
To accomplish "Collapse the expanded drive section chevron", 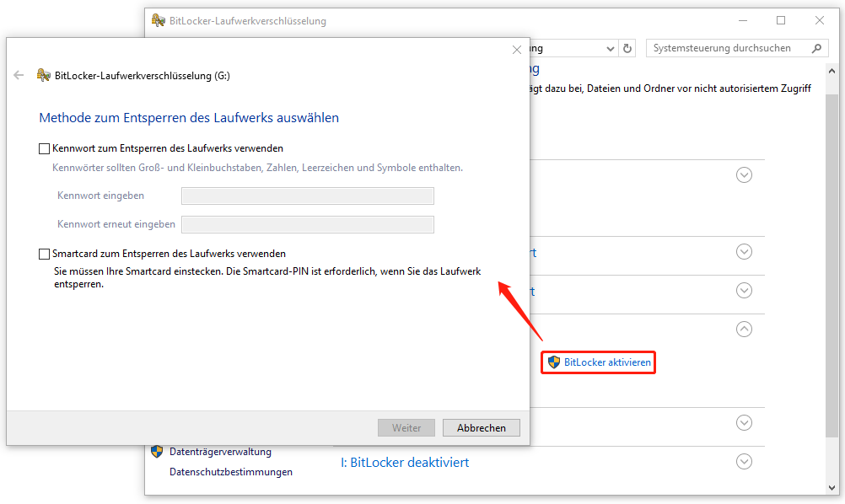I will point(744,329).
